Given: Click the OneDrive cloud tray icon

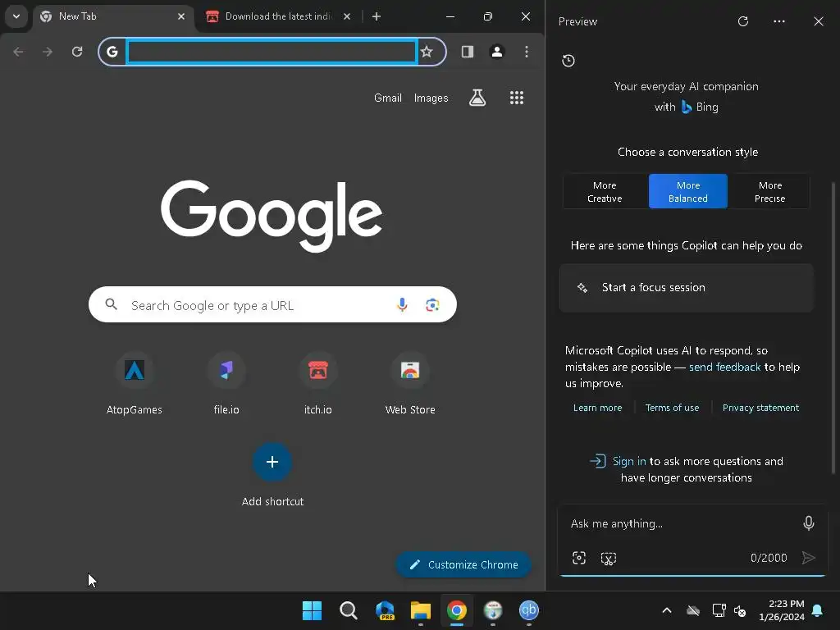Looking at the screenshot, I should point(692,610).
